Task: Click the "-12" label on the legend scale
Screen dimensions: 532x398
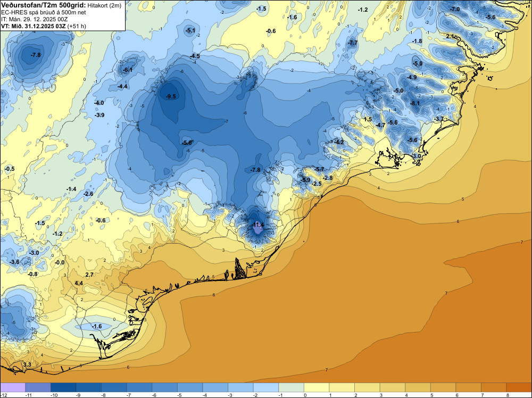Action: click(x=3, y=395)
